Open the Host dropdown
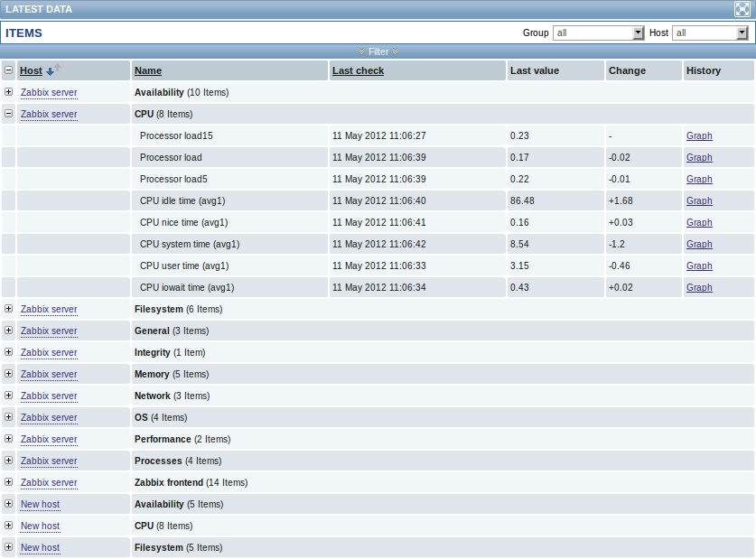This screenshot has height=559, width=756. [710, 33]
